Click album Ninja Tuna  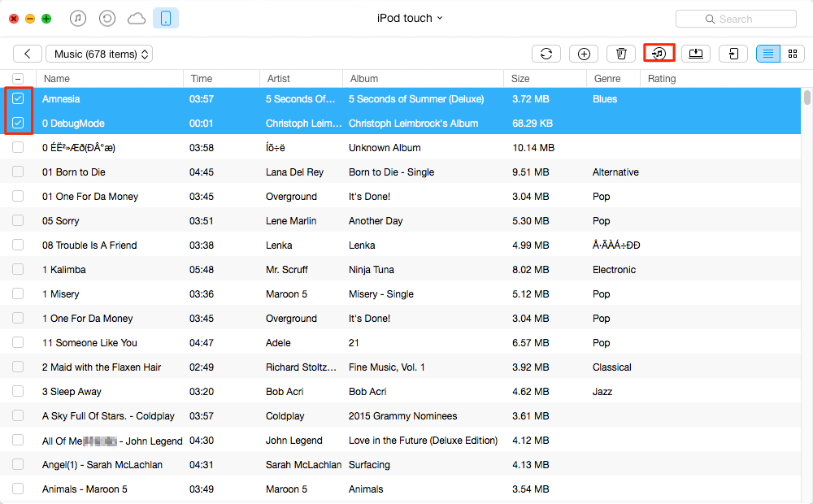372,270
